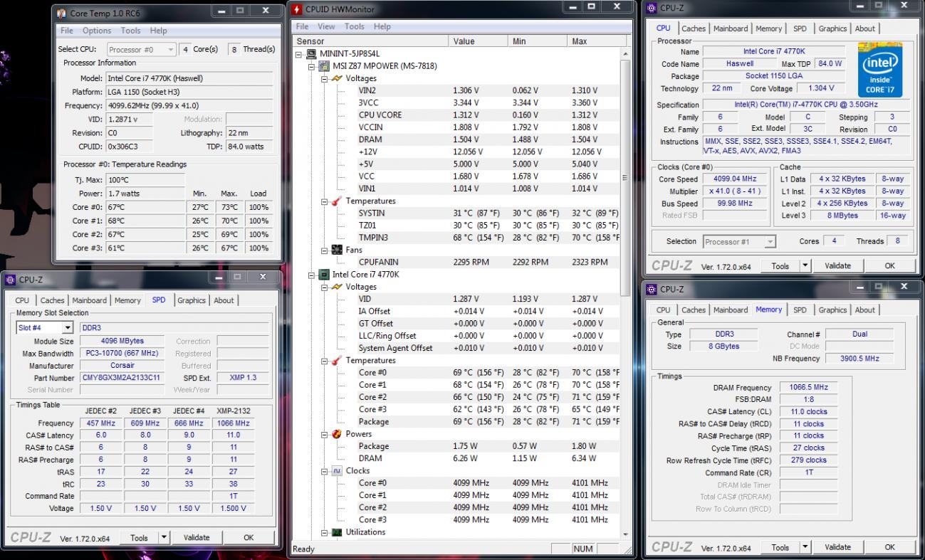Click the Intel Core i7 4770K chip icon
The height and width of the screenshot is (560, 925).
[x=324, y=275]
